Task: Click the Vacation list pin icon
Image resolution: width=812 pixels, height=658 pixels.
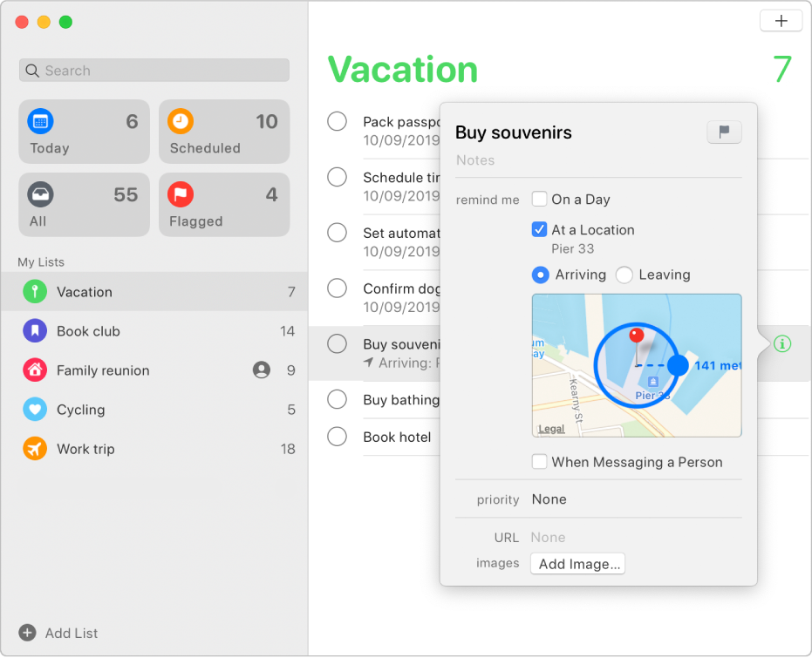Action: click(35, 292)
